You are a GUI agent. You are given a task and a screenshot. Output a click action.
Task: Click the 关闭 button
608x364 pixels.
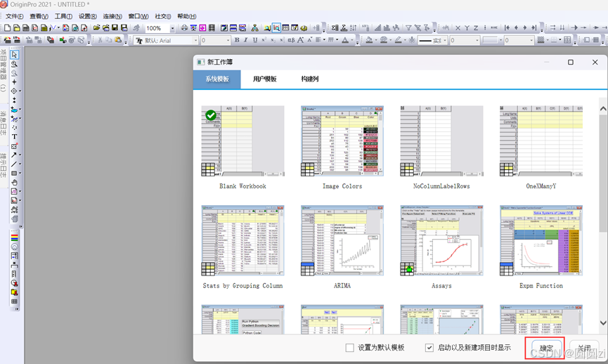(x=584, y=348)
